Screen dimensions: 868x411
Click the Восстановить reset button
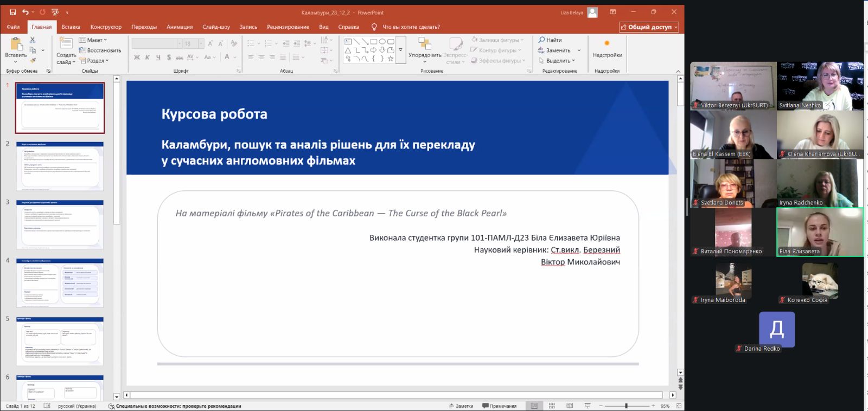[x=100, y=50]
